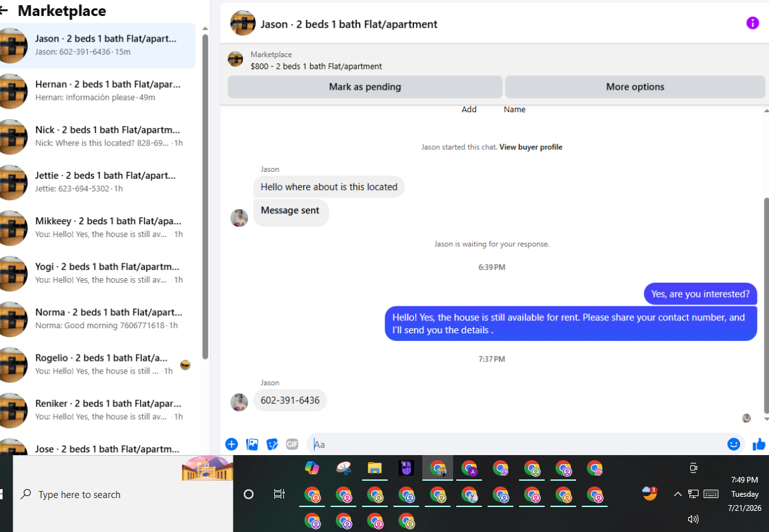
Task: Click the chat messages scrollbar thumb
Action: 766,306
